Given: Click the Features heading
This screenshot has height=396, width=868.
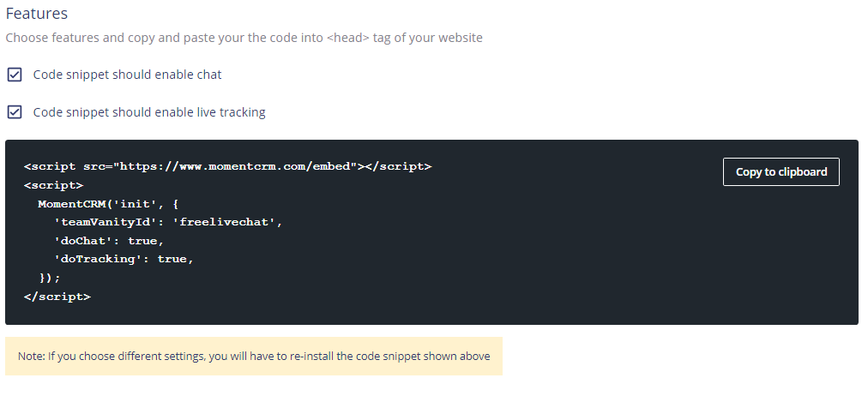Looking at the screenshot, I should pyautogui.click(x=37, y=14).
